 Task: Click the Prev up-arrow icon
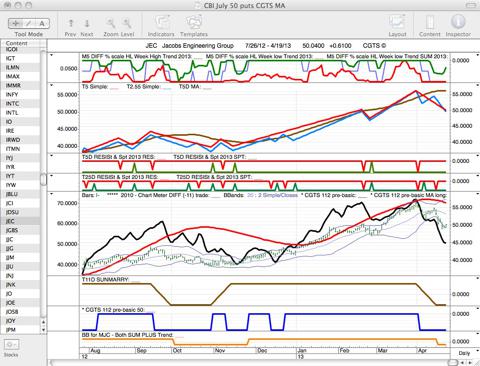click(x=71, y=23)
